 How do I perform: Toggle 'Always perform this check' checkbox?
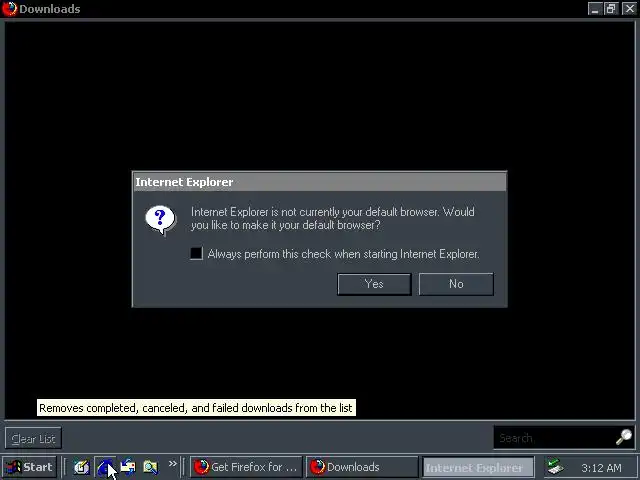click(x=196, y=253)
